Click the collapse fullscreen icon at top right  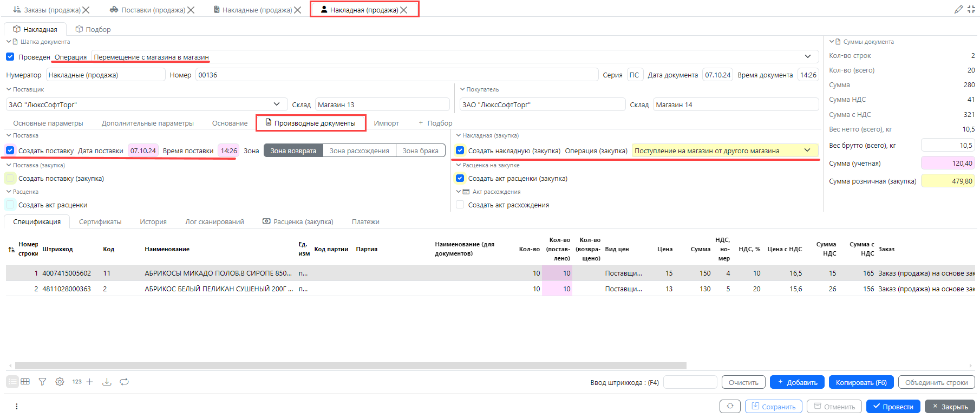click(971, 9)
